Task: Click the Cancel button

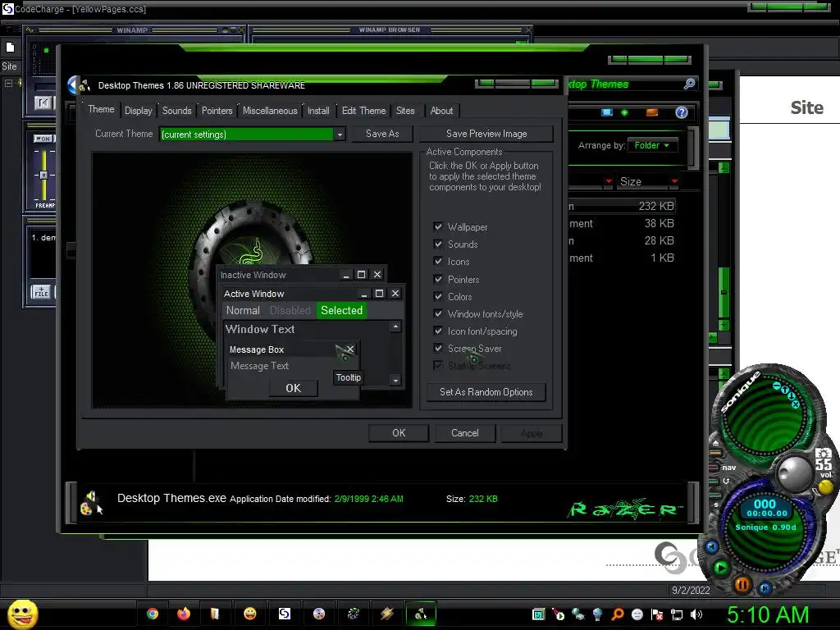Action: (465, 433)
